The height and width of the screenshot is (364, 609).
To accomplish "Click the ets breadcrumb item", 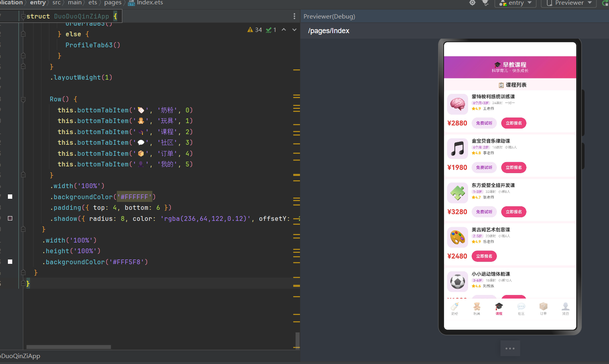I will point(92,3).
